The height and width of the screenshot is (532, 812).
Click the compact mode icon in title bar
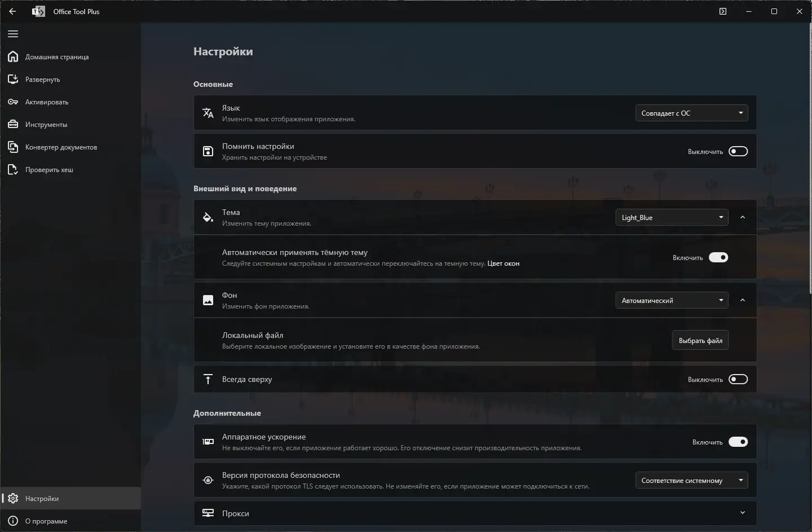[x=723, y=11]
